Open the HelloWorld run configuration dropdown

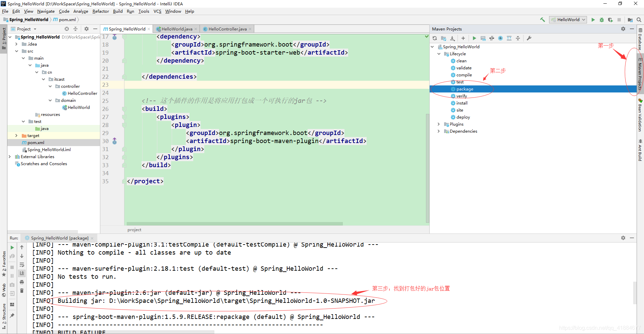(568, 20)
